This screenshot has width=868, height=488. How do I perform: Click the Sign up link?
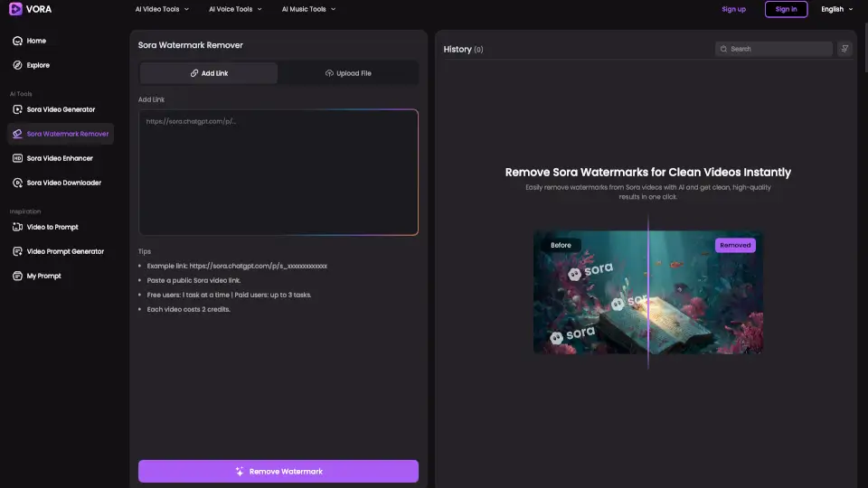click(x=733, y=9)
